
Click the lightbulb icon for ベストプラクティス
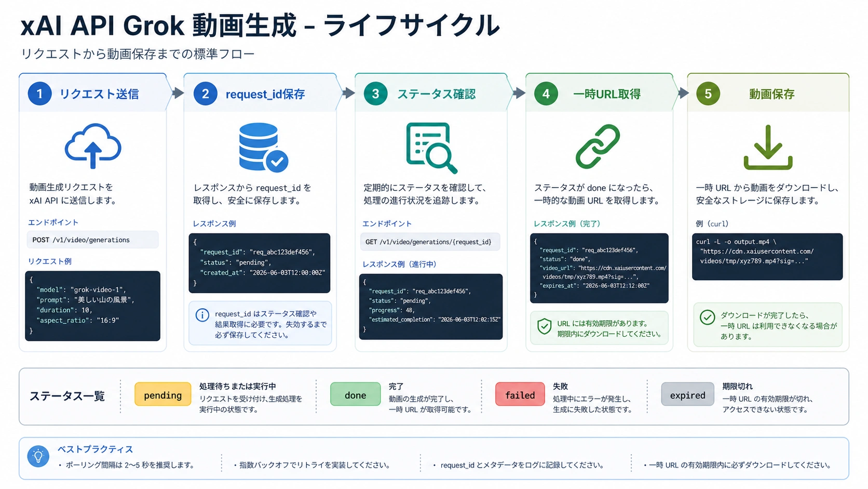tap(38, 457)
